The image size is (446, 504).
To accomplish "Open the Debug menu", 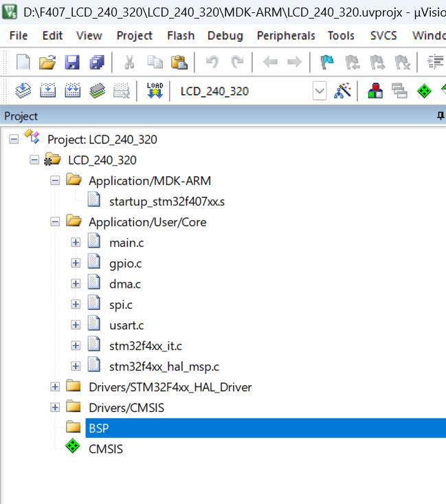I will click(225, 35).
